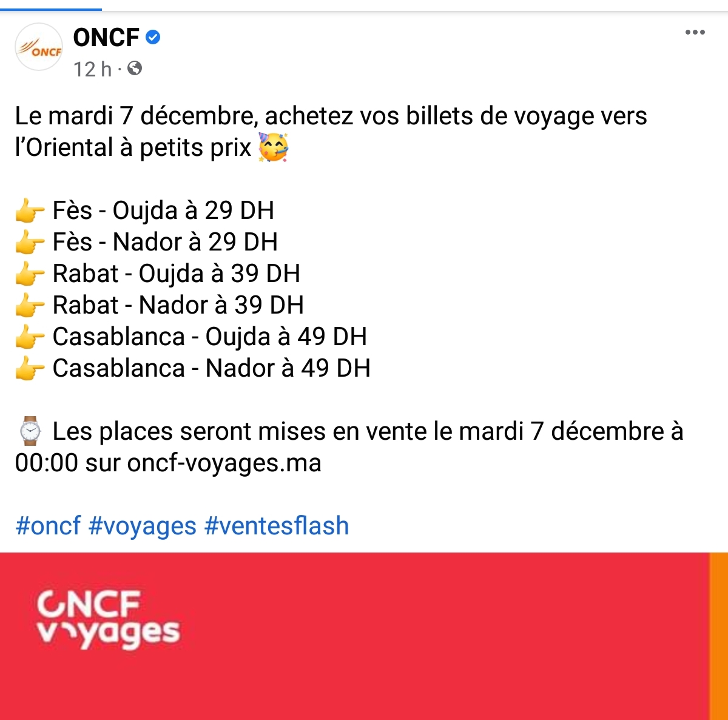
Task: Click the ONCF voyages logo in the image
Action: coord(108,619)
